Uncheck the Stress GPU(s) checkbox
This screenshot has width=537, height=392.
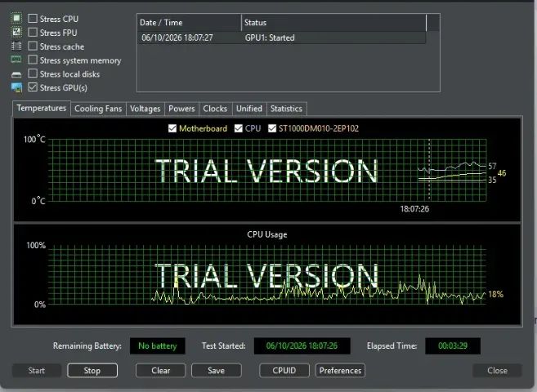tap(33, 87)
